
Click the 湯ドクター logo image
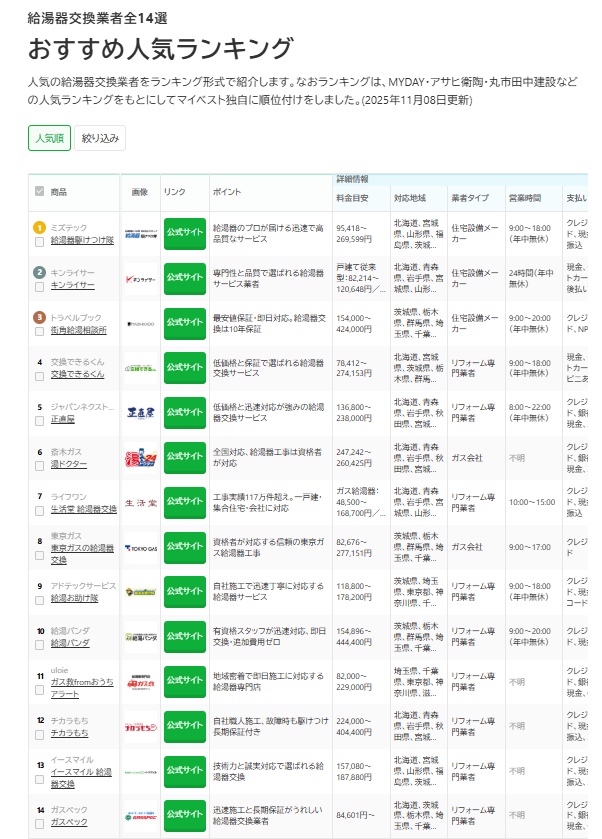(x=140, y=458)
